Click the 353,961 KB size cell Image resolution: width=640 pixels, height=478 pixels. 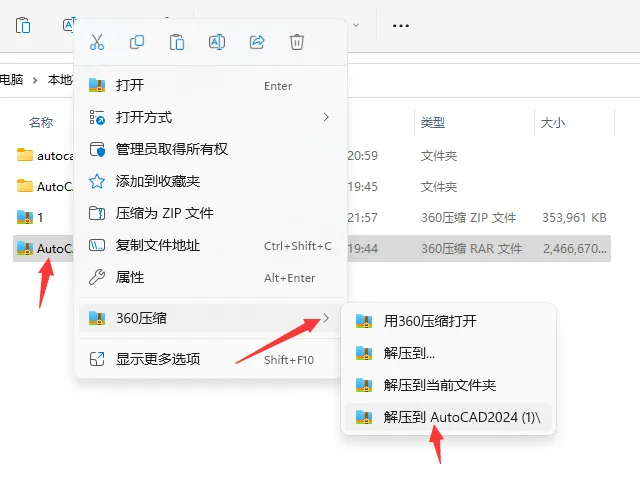(574, 218)
